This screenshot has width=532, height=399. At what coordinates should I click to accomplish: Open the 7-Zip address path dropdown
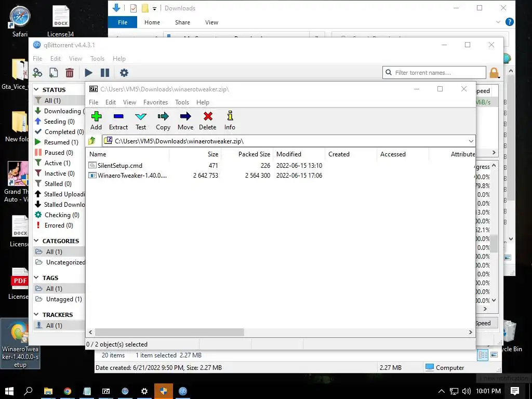pos(471,141)
